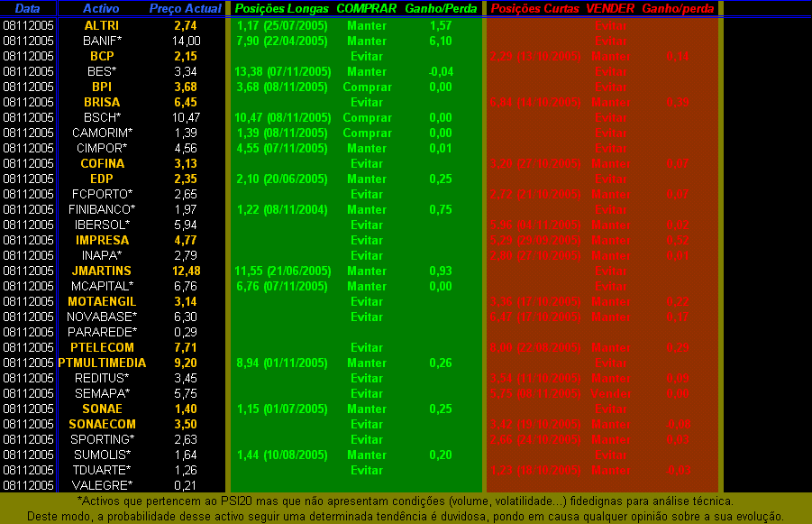Click the footnote line starting Deste modo
The height and width of the screenshot is (524, 812).
(405, 516)
